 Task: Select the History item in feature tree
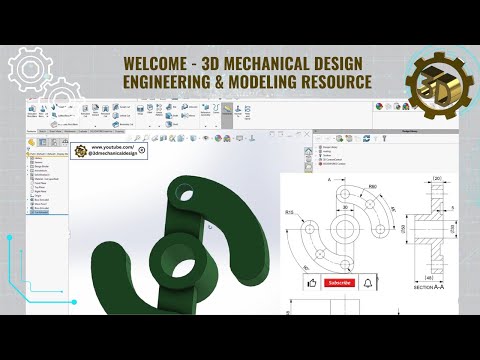[36, 158]
